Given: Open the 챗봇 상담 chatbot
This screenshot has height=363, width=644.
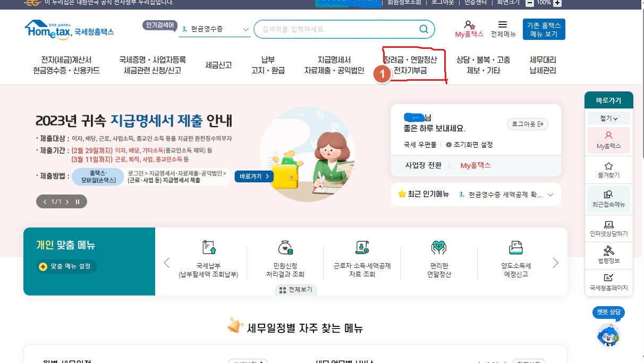Looking at the screenshot, I should (x=608, y=328).
